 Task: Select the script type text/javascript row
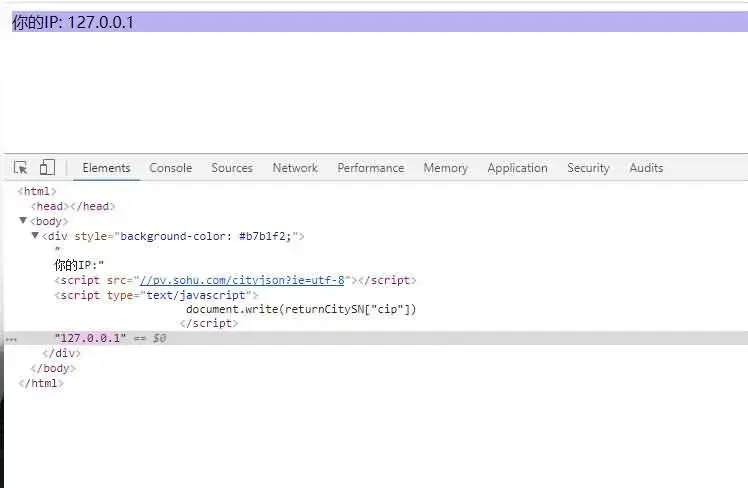point(156,295)
